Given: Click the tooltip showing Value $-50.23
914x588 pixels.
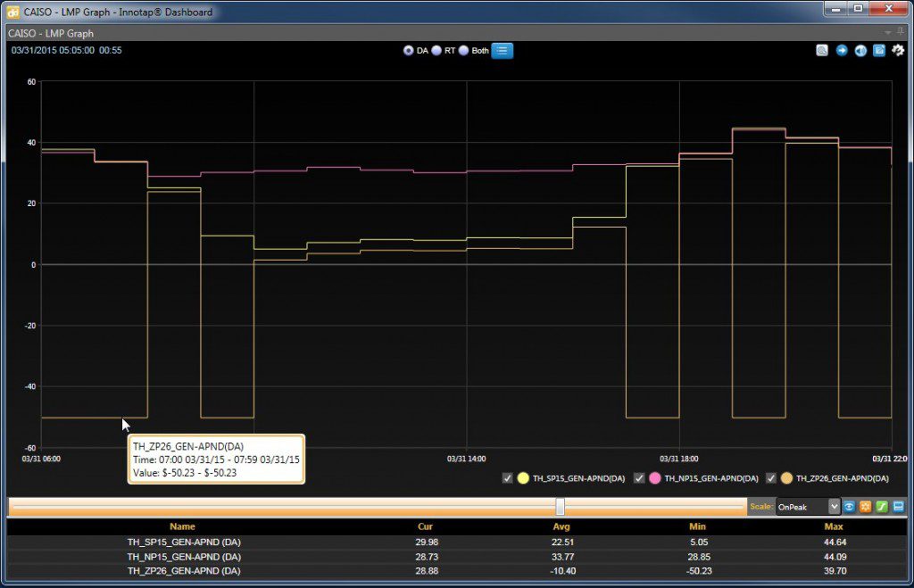Looking at the screenshot, I should click(x=216, y=460).
